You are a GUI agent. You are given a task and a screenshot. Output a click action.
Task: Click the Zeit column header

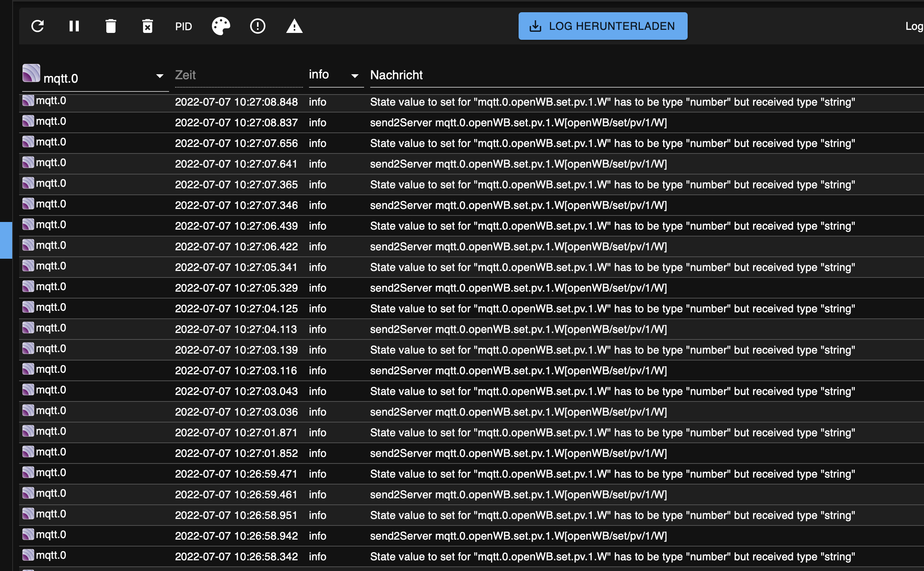click(x=185, y=75)
